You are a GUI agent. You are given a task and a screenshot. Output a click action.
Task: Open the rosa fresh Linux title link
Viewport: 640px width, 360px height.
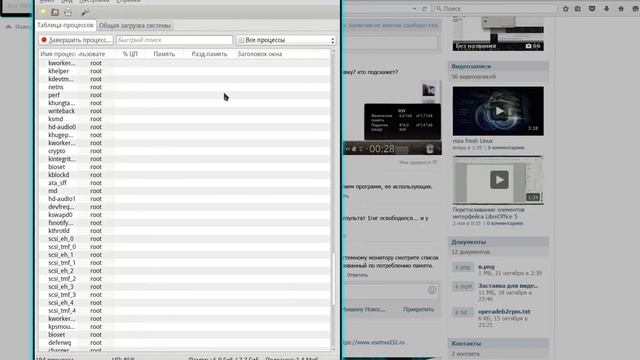tap(472, 141)
